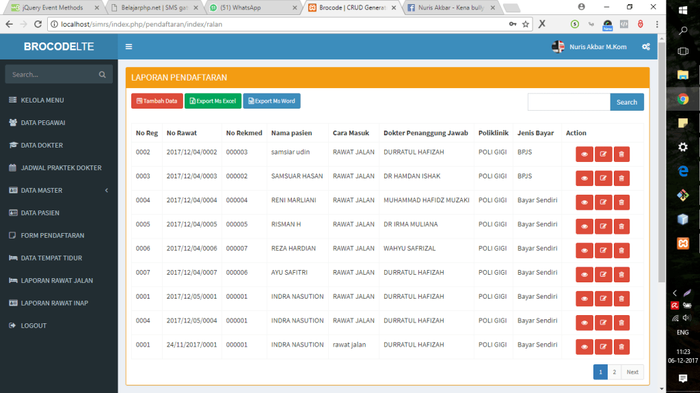Open LAPORAN RAWAT JALAN in sidebar

click(x=59, y=280)
